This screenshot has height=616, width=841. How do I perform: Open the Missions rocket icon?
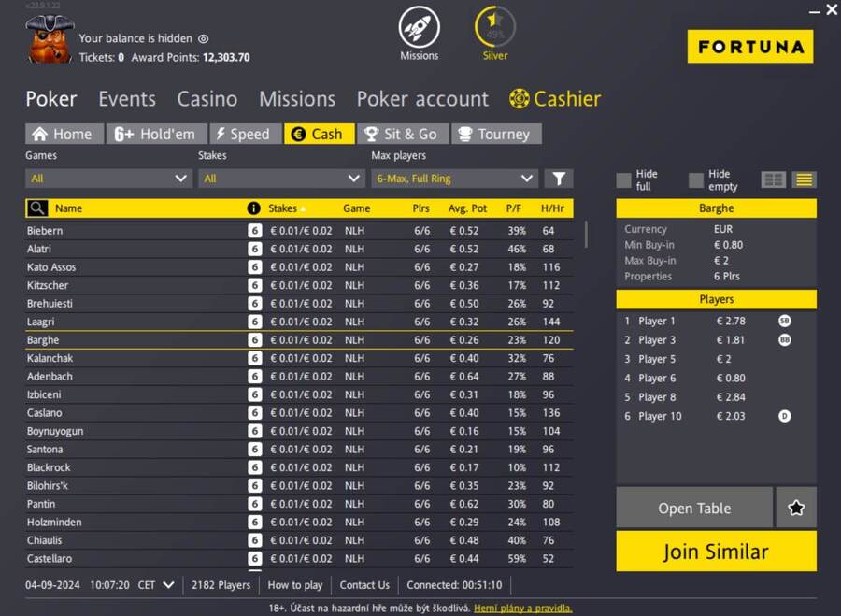[x=419, y=27]
